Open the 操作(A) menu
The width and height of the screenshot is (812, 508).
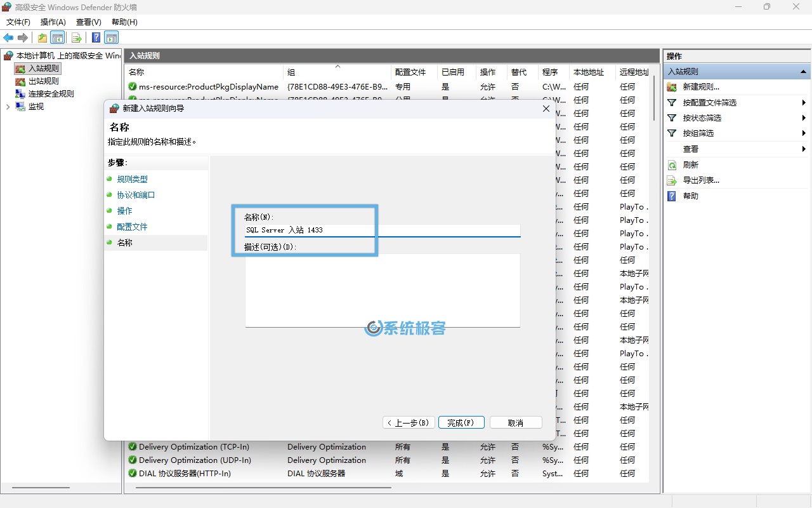click(53, 22)
